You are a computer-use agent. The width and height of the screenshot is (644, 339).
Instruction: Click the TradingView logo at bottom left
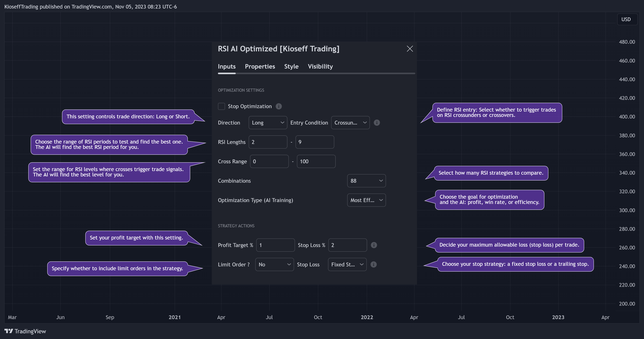(x=25, y=331)
